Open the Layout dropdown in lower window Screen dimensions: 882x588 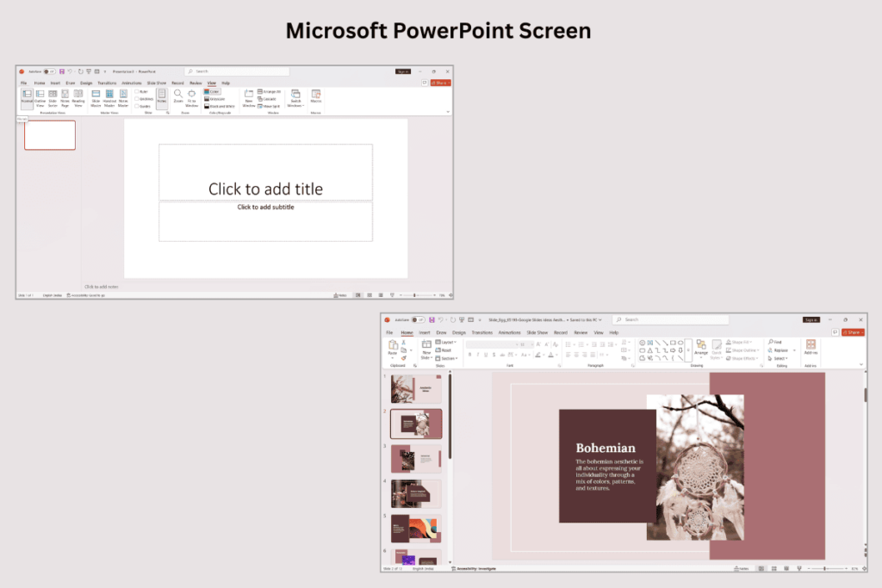(446, 342)
